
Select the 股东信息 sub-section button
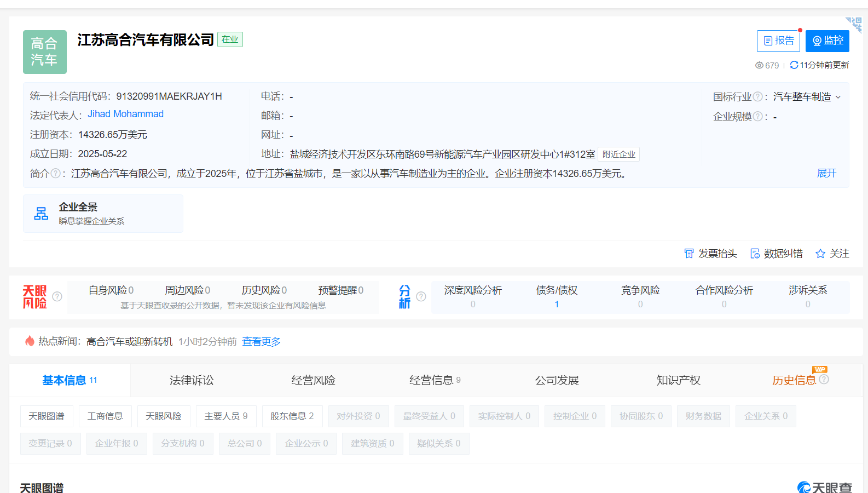pos(292,416)
